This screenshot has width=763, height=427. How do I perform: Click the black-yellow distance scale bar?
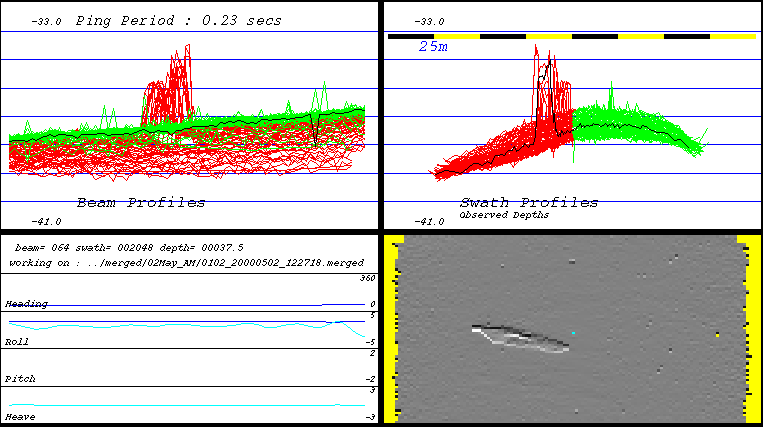coord(571,36)
